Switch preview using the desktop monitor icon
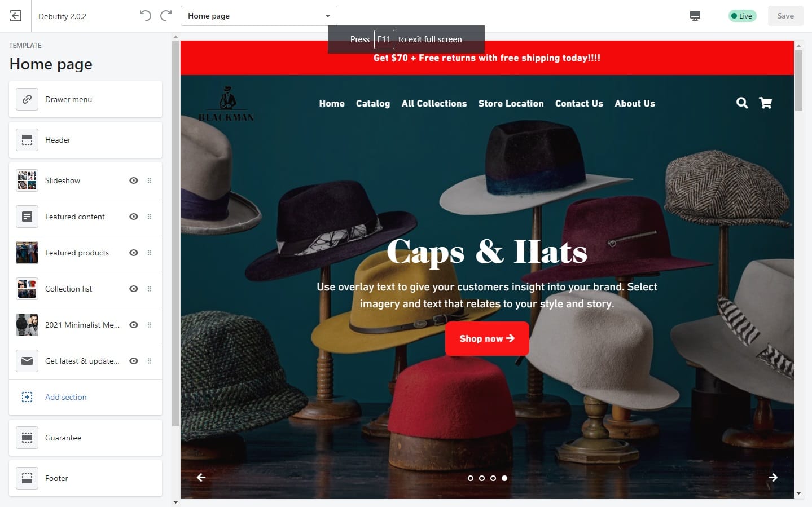 695,16
